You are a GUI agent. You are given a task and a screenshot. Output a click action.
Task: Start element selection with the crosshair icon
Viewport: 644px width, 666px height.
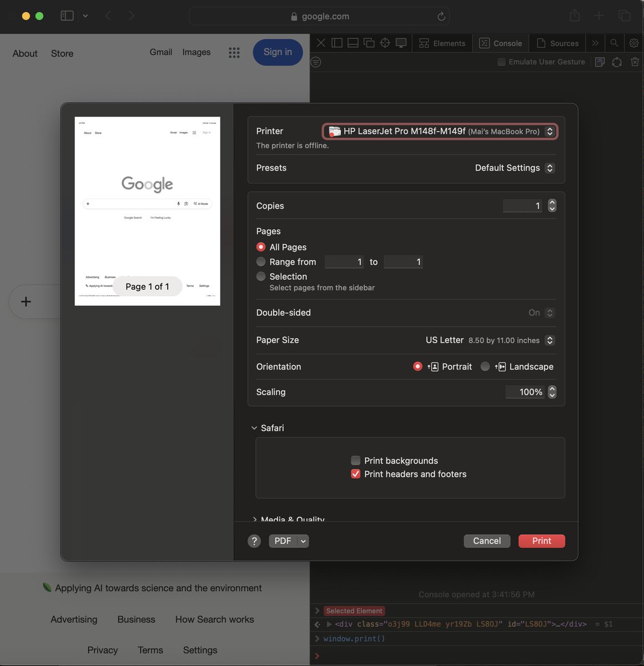pyautogui.click(x=385, y=43)
